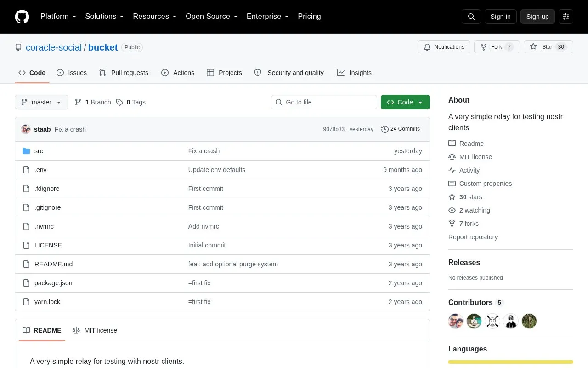Star the bucket repository
This screenshot has width=588, height=368.
tap(548, 47)
